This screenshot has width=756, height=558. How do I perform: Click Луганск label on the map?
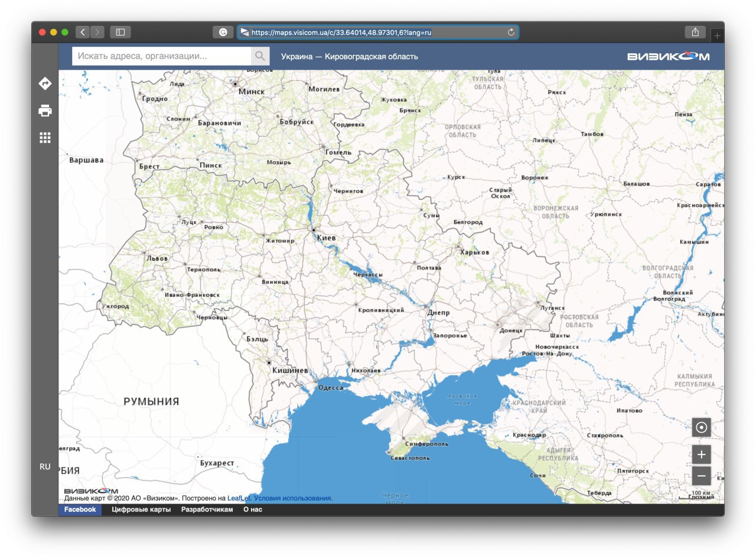tap(552, 309)
